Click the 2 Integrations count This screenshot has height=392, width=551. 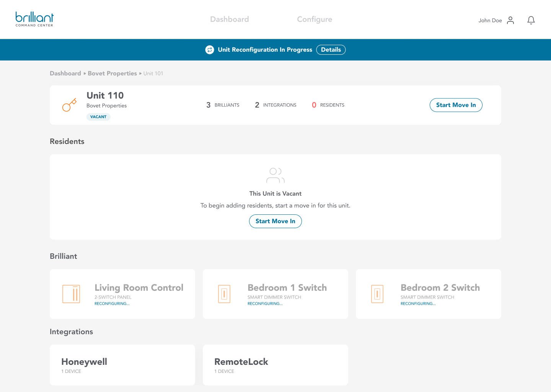275,105
